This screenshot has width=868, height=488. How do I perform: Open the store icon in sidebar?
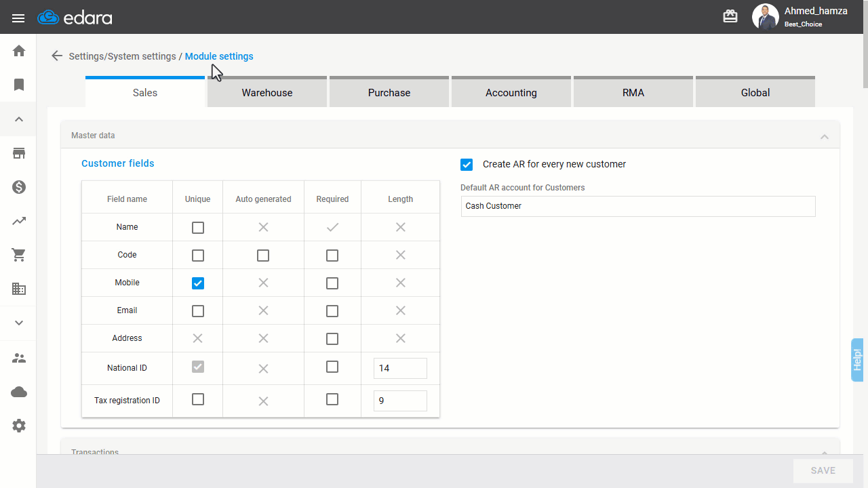[19, 153]
